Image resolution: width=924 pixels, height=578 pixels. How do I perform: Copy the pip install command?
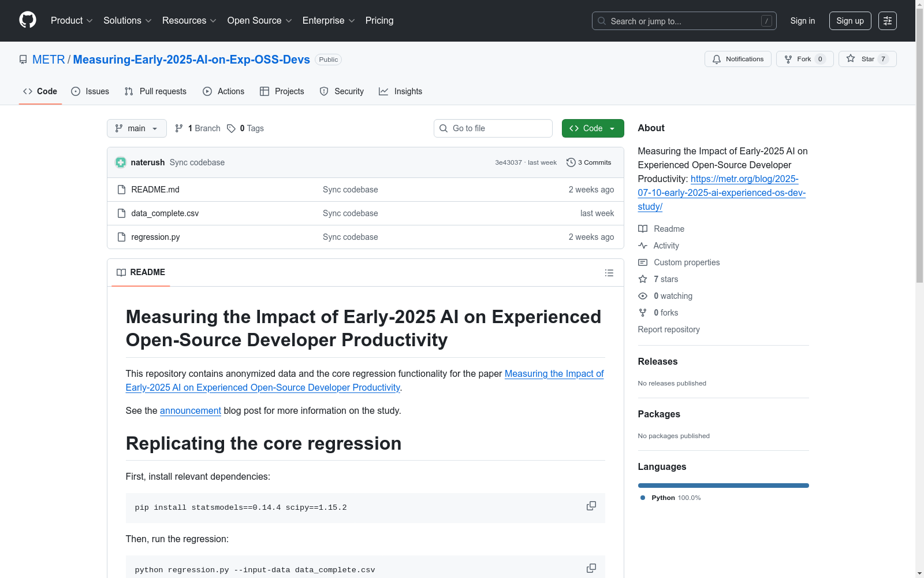click(x=591, y=506)
